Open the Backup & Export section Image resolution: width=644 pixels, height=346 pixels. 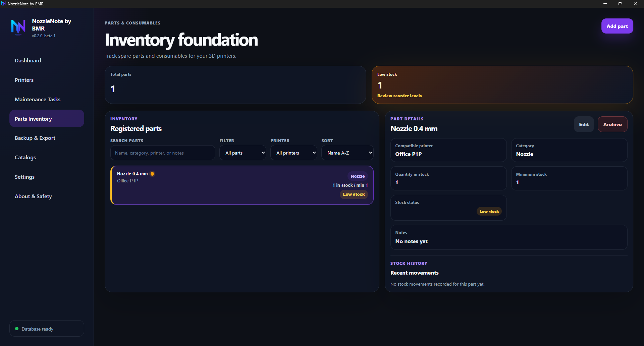(x=35, y=138)
